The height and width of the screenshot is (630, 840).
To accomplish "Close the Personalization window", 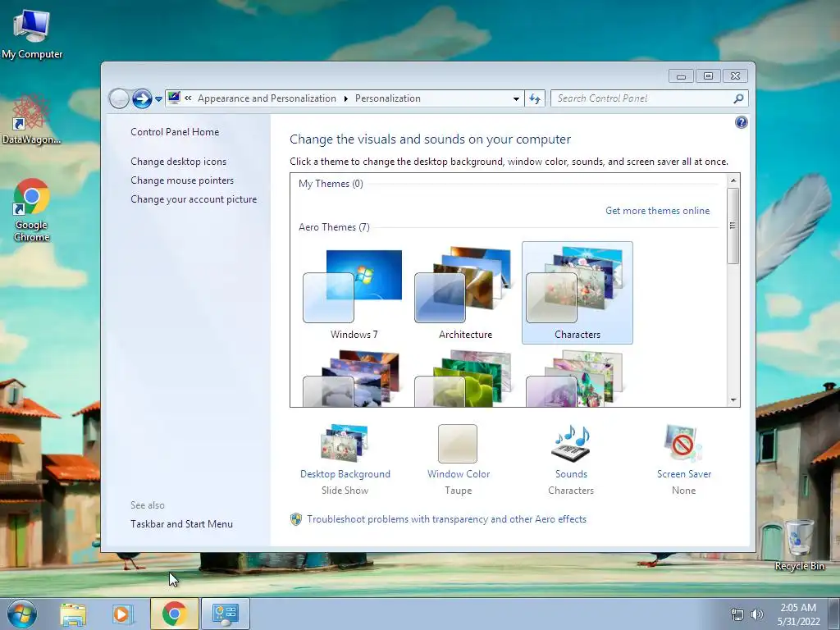I will point(735,76).
